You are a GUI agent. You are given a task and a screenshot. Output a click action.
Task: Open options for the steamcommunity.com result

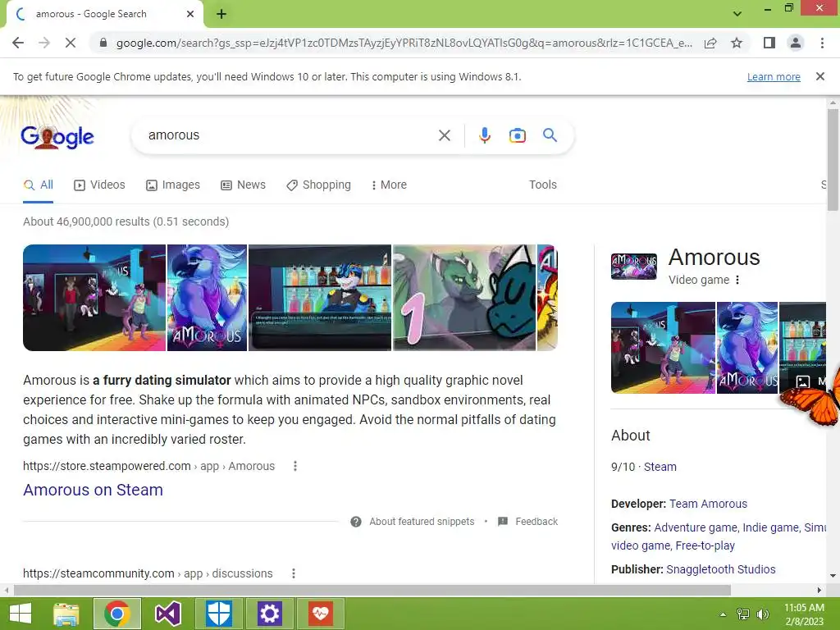click(x=294, y=573)
